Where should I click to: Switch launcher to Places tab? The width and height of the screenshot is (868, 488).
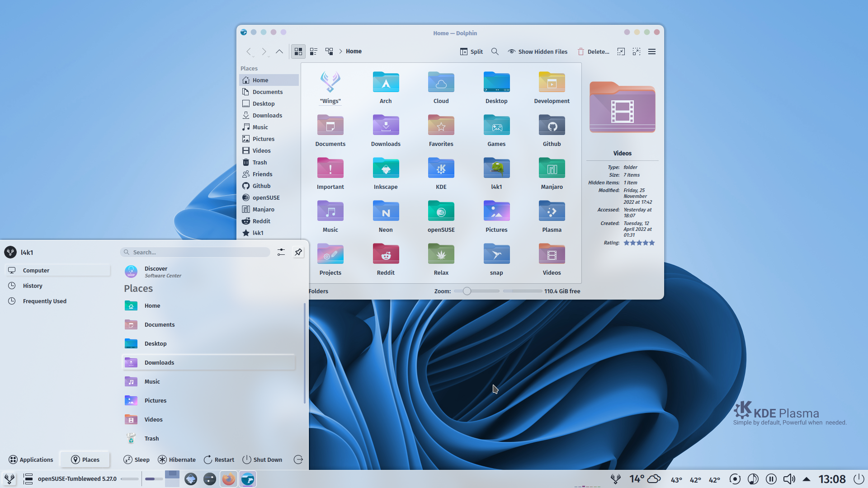tap(85, 460)
